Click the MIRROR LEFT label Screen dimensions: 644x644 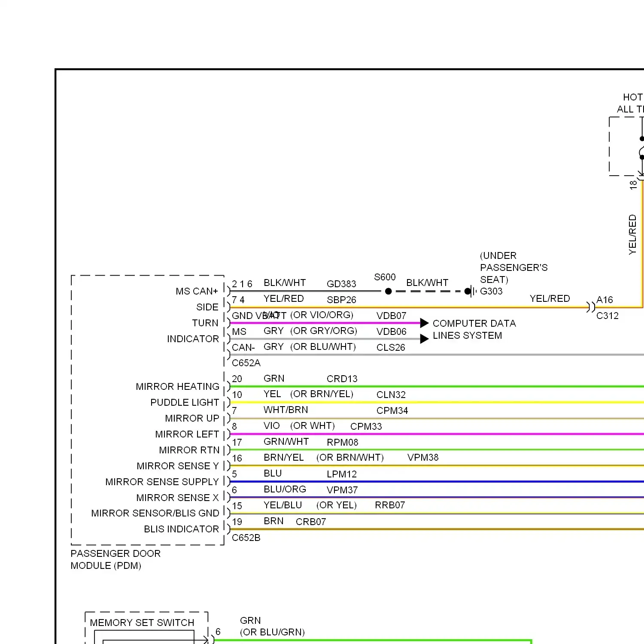[x=187, y=434]
